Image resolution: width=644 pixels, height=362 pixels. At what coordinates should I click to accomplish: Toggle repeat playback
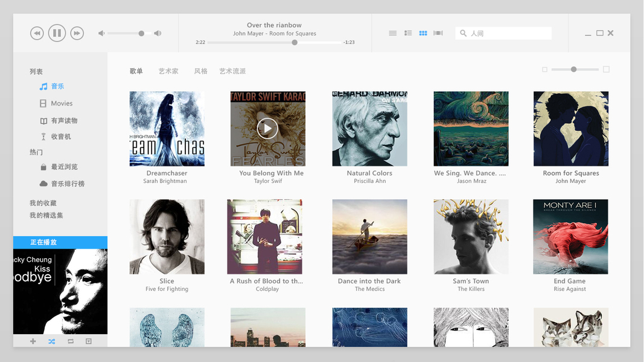tap(71, 341)
